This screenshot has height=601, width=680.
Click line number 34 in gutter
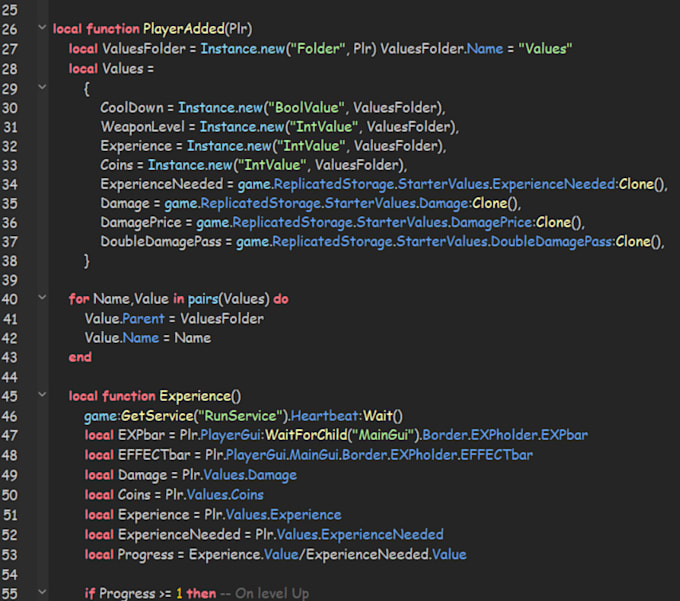click(10, 185)
